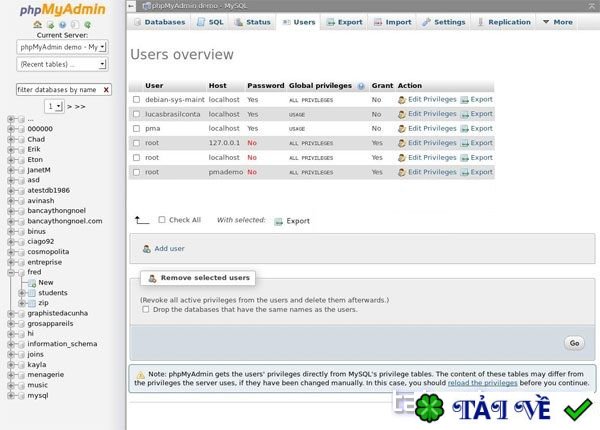600x430 pixels.
Task: Open the bancaythongnoel.com database
Action: click(65, 221)
